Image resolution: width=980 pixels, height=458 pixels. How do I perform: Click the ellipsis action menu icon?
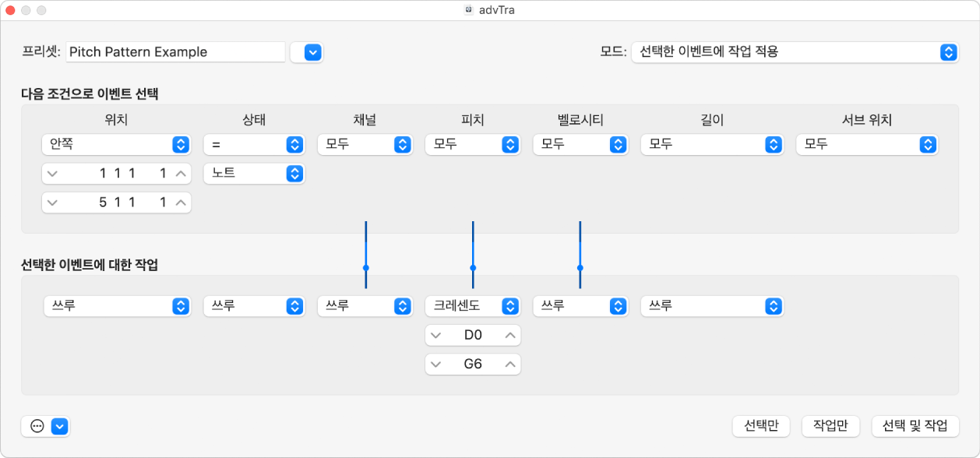37,426
